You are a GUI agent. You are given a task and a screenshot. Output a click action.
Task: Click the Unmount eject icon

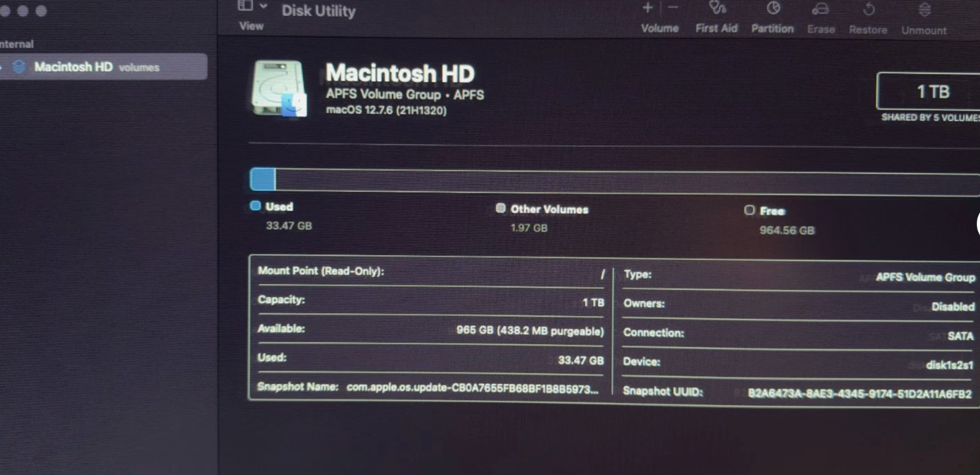[x=924, y=10]
